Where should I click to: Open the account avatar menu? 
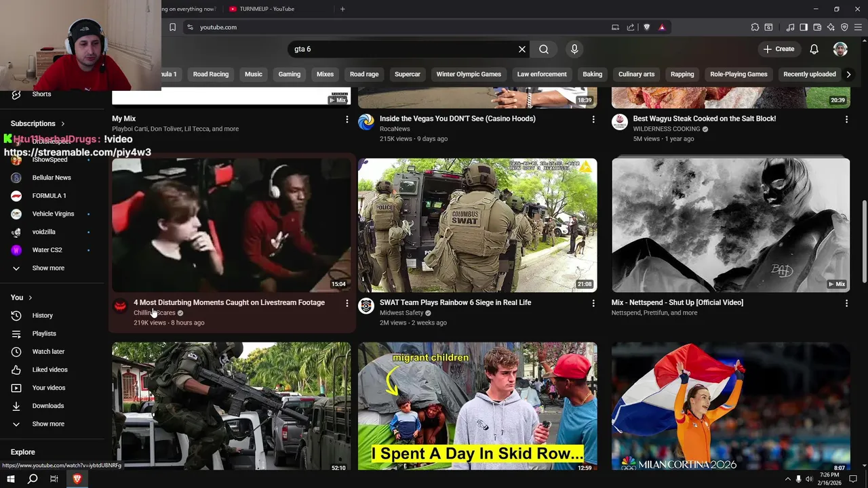(x=840, y=49)
